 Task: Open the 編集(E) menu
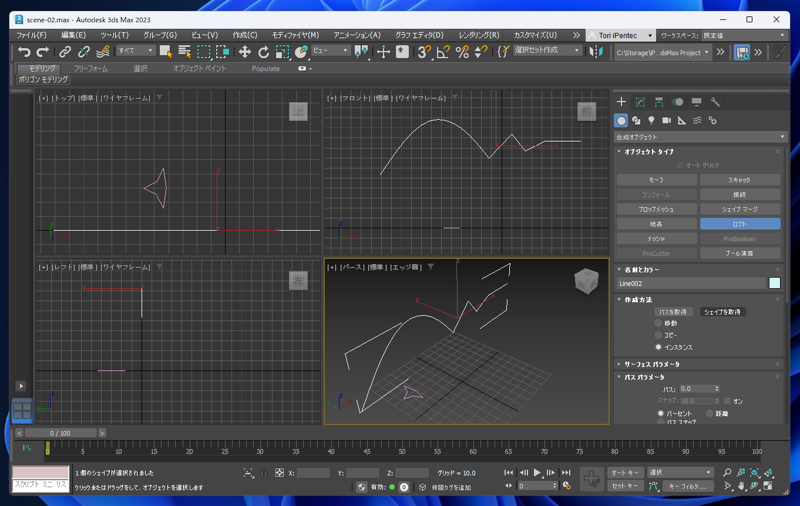[73, 35]
